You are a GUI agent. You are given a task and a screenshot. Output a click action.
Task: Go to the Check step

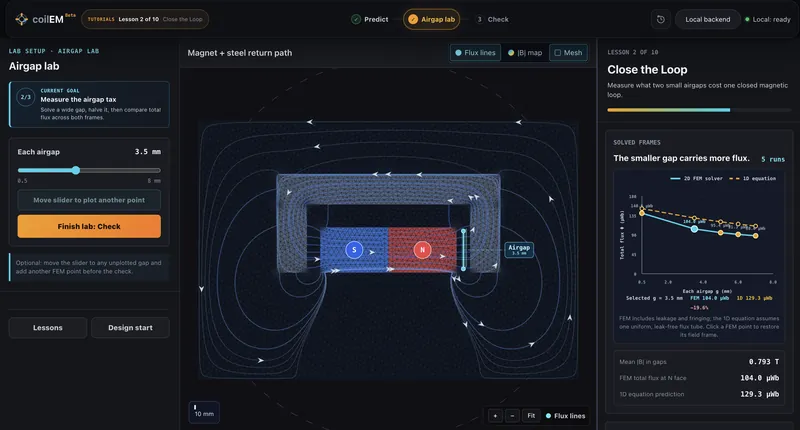[x=492, y=19]
